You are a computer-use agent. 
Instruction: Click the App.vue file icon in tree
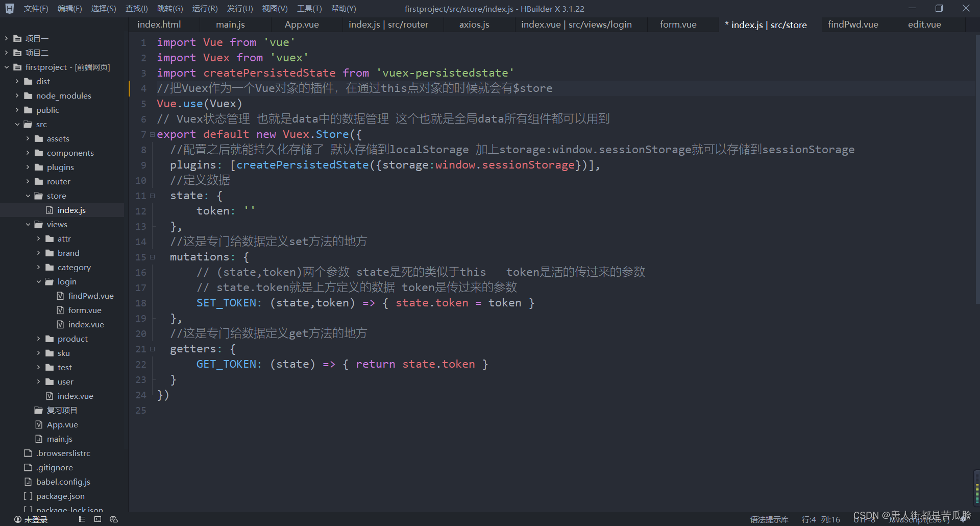[39, 424]
